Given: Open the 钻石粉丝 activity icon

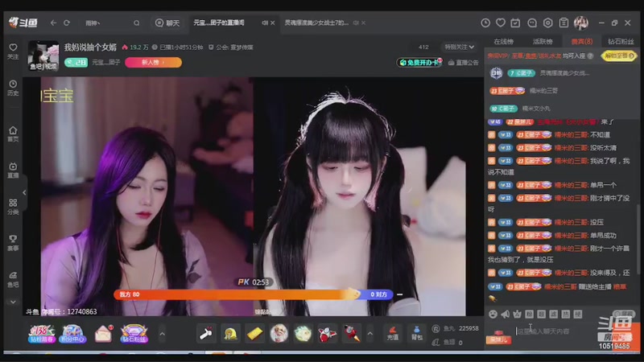Looking at the screenshot, I should pyautogui.click(x=134, y=334).
